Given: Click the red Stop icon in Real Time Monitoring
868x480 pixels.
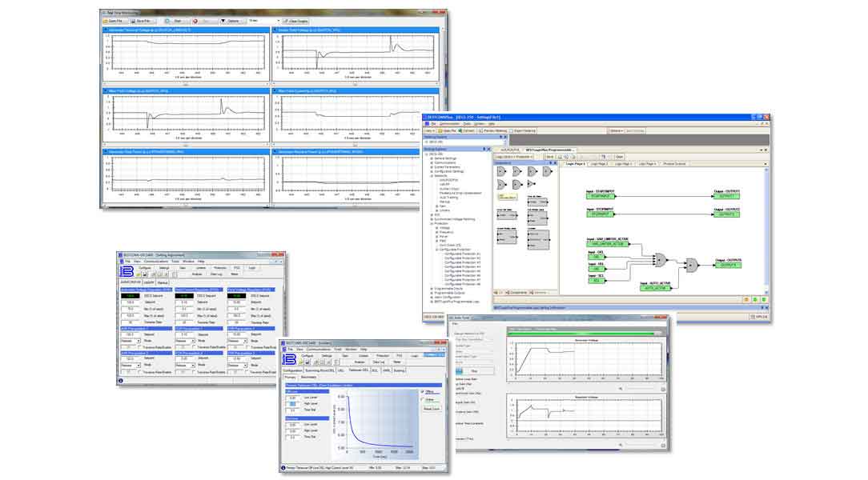Looking at the screenshot, I should (x=195, y=21).
